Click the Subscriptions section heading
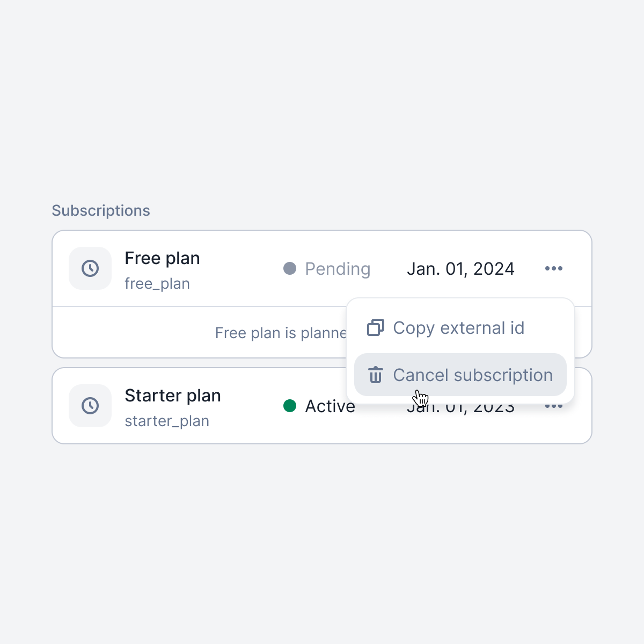 click(101, 210)
